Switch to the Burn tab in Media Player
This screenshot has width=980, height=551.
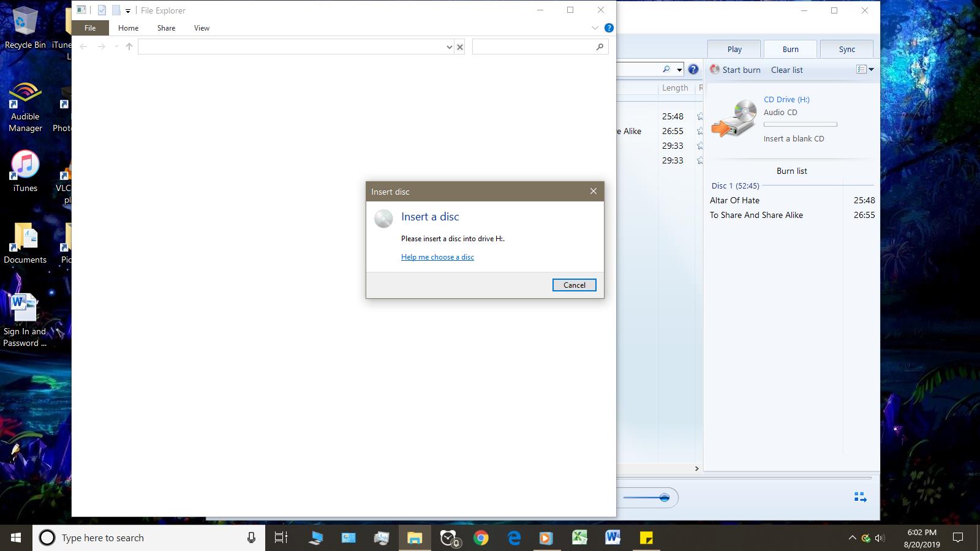pyautogui.click(x=790, y=49)
